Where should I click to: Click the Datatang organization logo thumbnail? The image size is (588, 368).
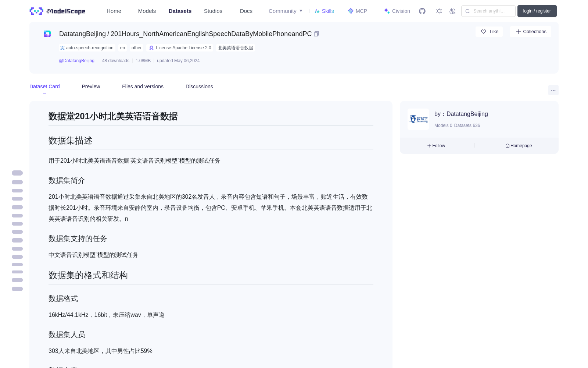[418, 119]
